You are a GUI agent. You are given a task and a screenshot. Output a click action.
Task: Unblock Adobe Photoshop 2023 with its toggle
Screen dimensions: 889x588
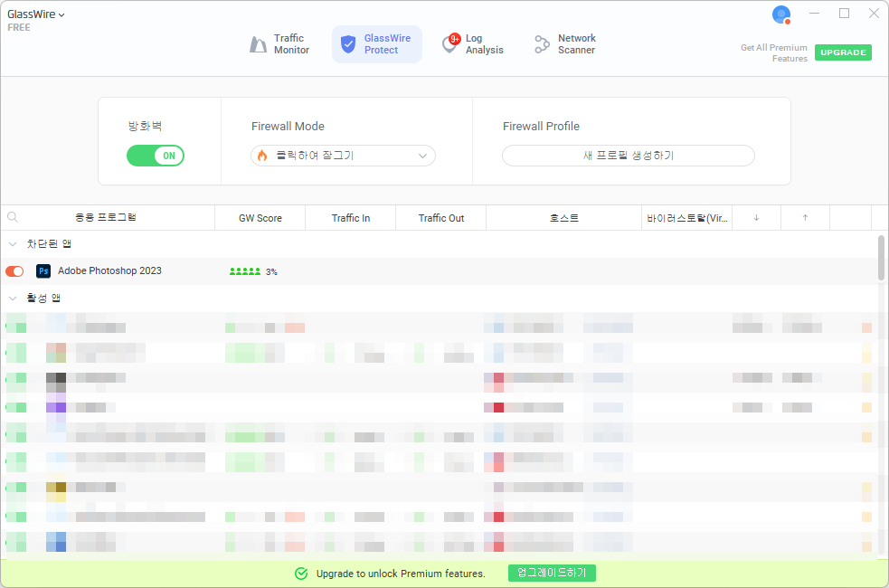pos(14,271)
